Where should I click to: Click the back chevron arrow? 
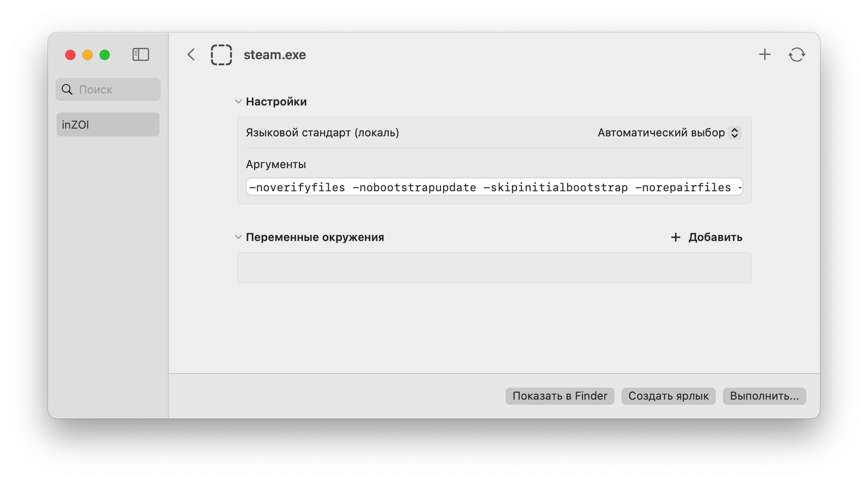point(191,54)
